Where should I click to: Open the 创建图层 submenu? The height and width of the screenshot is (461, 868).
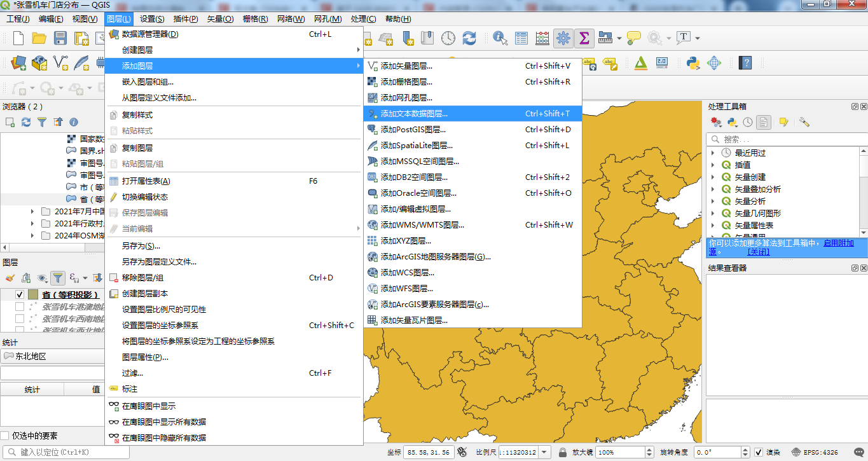coord(233,50)
